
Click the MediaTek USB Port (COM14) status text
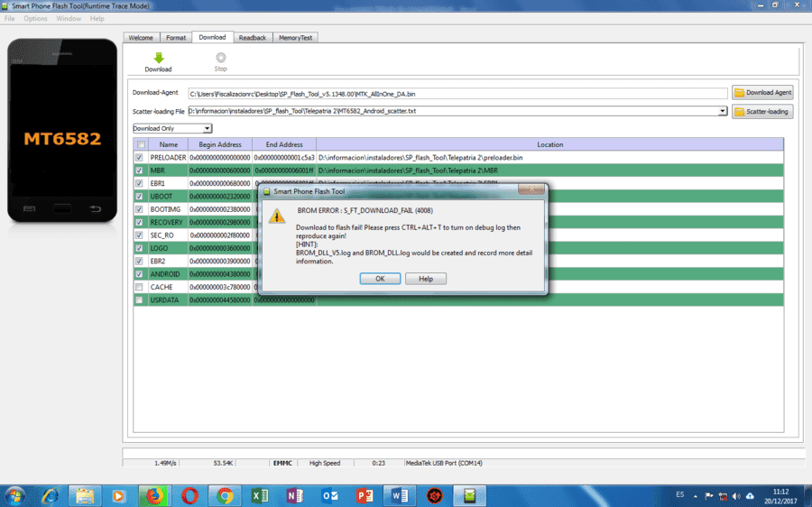click(x=444, y=463)
